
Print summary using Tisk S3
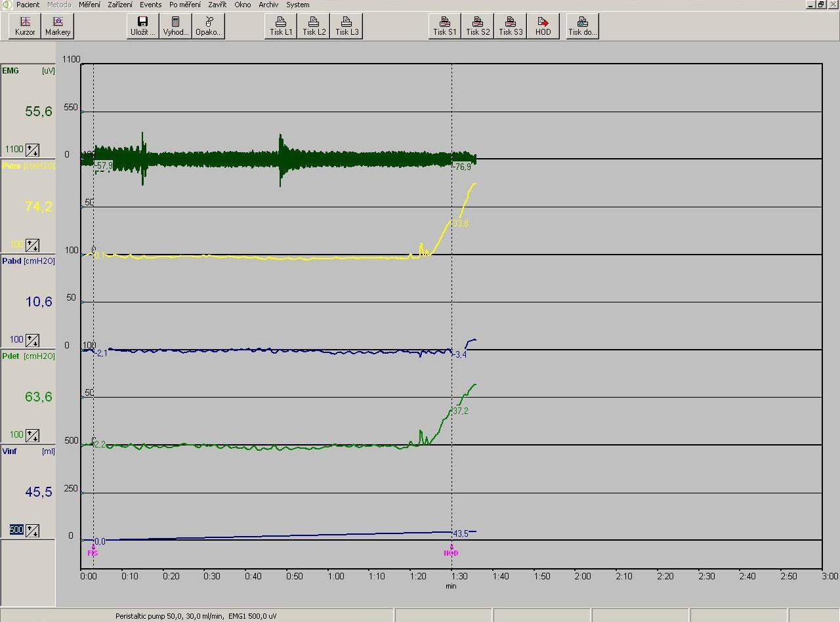(x=511, y=26)
